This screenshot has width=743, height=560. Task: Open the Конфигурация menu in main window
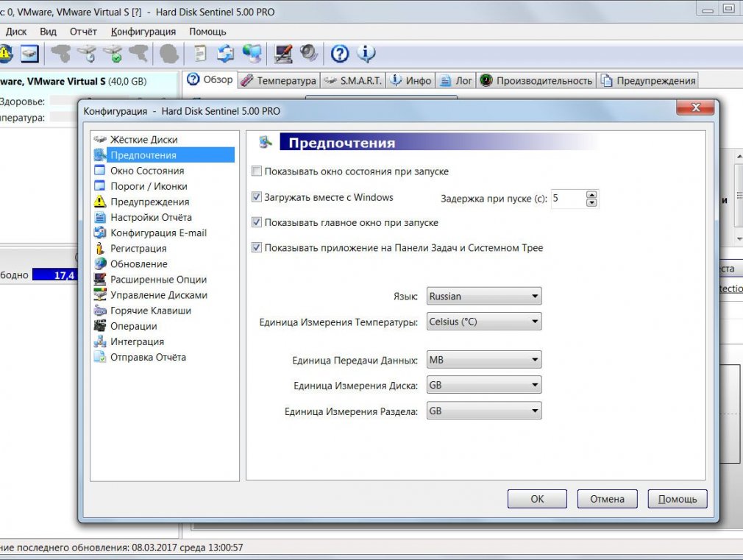click(x=143, y=32)
